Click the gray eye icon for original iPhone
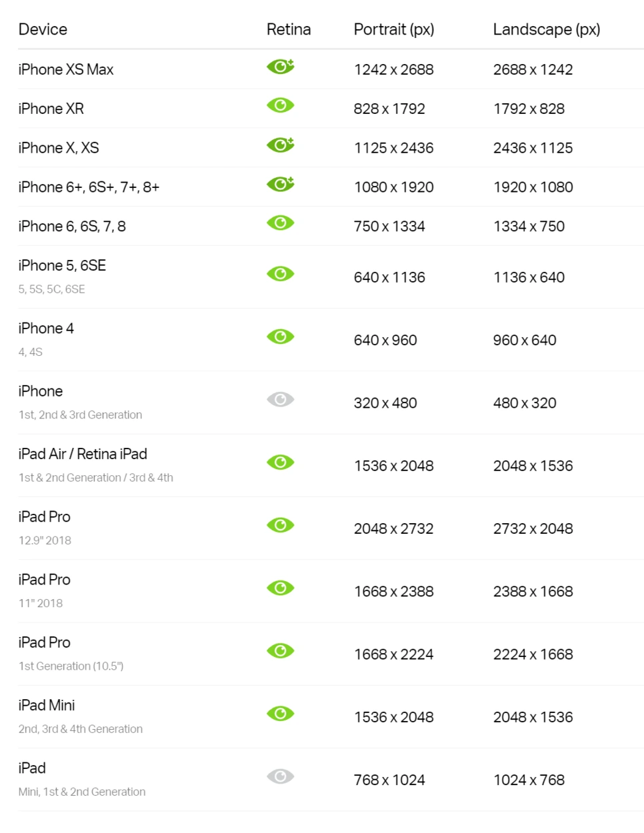The image size is (644, 833). pyautogui.click(x=281, y=399)
